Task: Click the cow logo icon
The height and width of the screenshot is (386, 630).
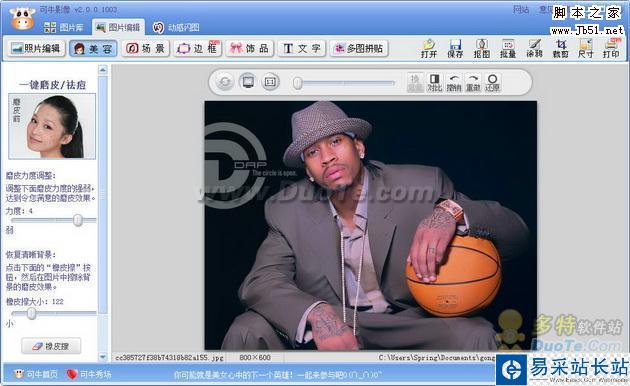Action: coord(22,18)
